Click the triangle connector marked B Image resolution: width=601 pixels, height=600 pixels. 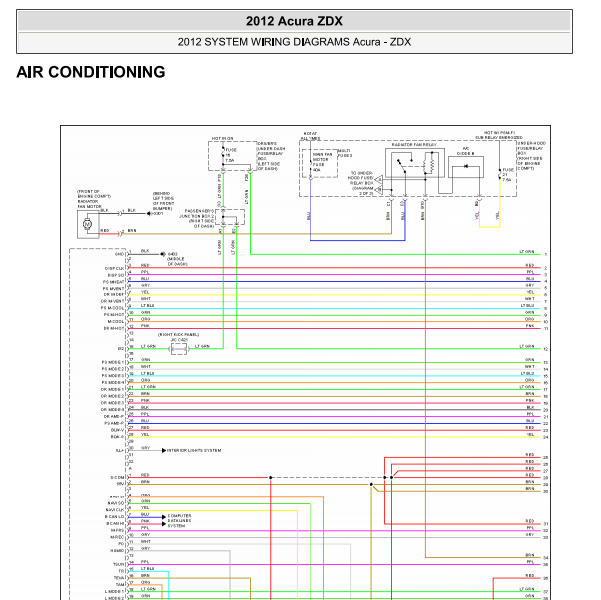point(378,190)
